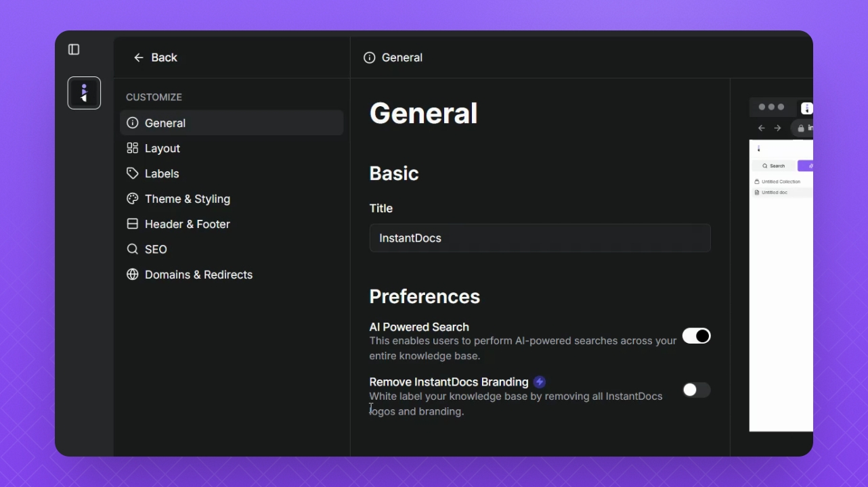Screen dimensions: 868x487
Task: Click the AI Powered Search label
Action: pos(419,327)
